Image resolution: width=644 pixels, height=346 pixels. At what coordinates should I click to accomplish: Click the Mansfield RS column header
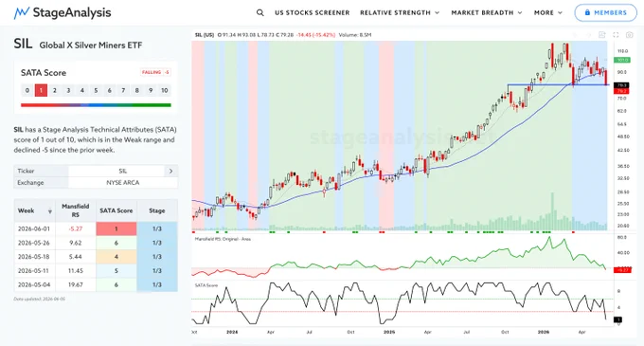tap(75, 210)
